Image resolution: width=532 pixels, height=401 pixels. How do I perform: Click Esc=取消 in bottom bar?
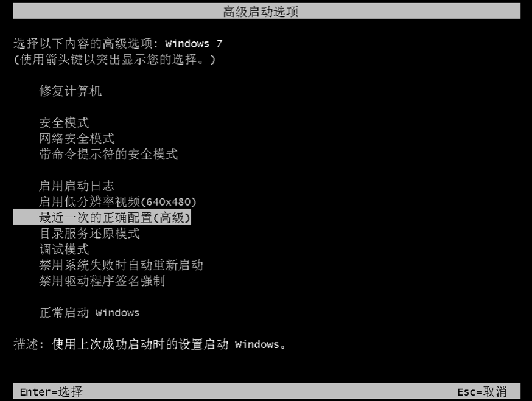482,391
